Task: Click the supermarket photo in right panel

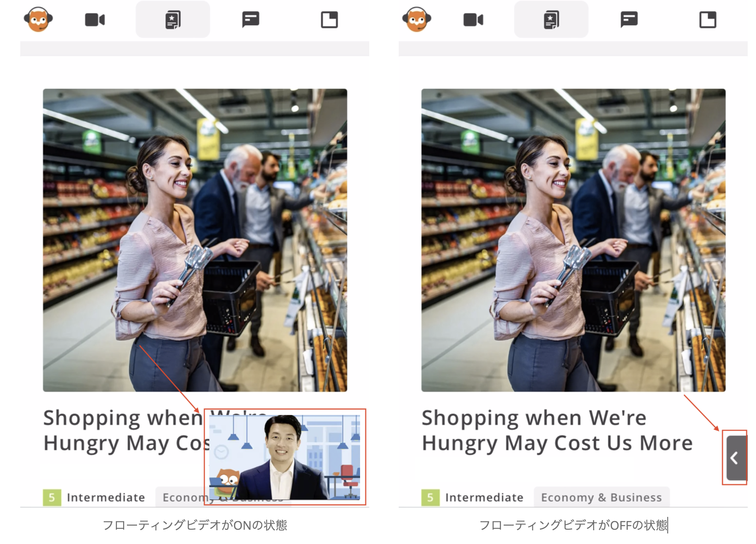Action: [x=573, y=240]
